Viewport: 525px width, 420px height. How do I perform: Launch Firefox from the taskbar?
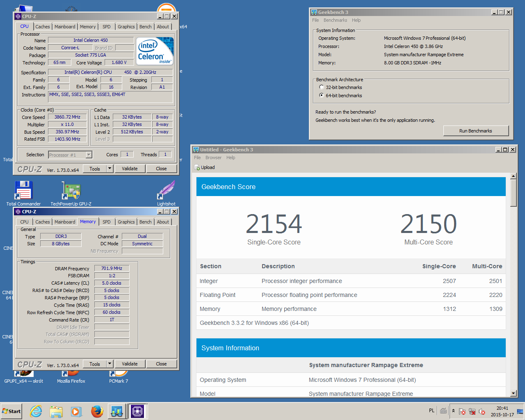[97, 411]
